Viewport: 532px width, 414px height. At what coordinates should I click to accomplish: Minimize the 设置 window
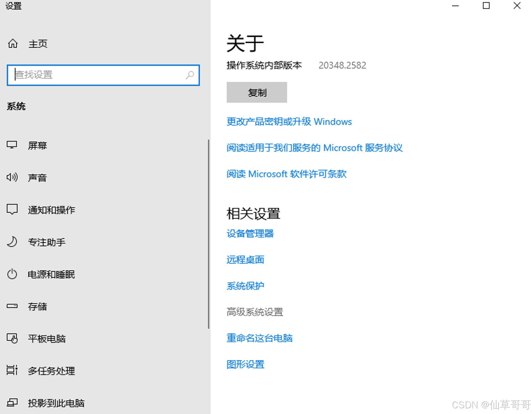455,6
